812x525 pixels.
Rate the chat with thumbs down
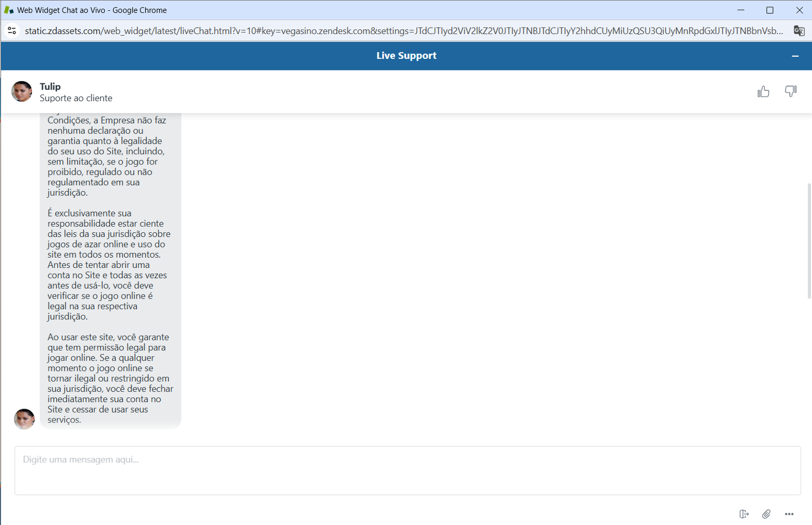click(x=791, y=91)
